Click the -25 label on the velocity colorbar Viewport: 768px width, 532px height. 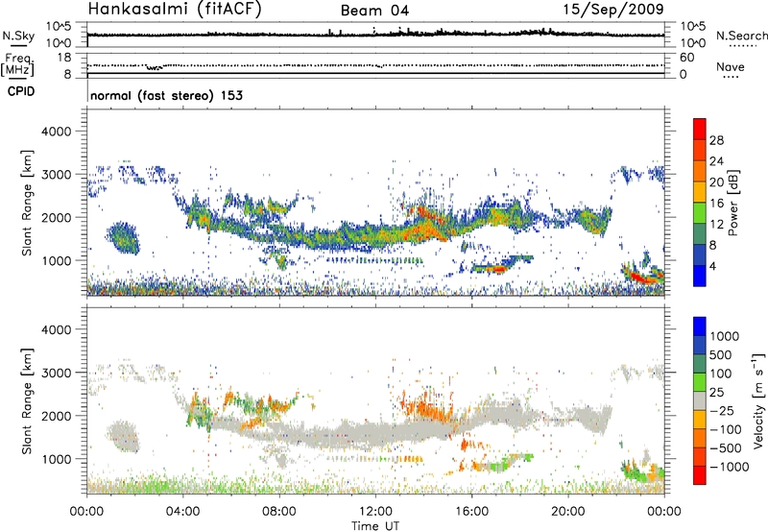(724, 410)
